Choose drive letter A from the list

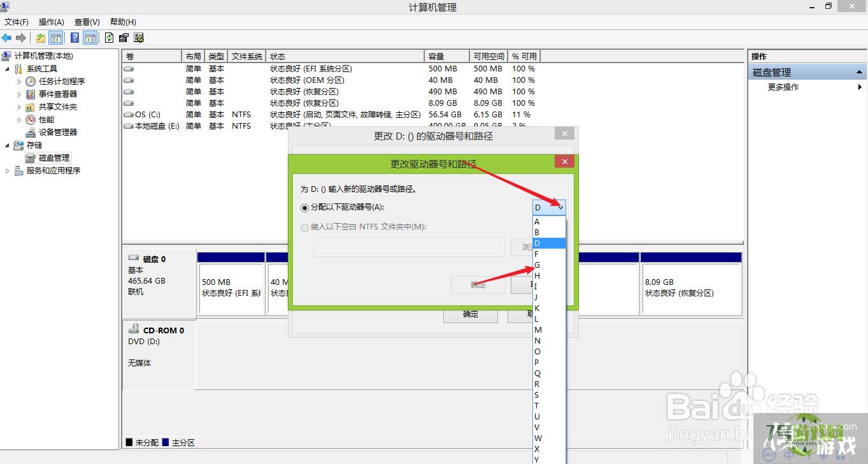click(x=549, y=221)
